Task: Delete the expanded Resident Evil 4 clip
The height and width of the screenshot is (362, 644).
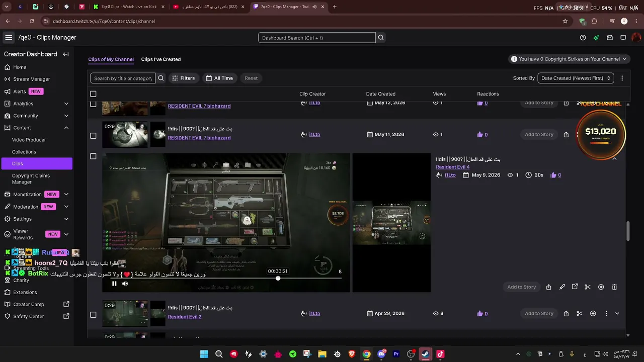Action: [x=614, y=287]
